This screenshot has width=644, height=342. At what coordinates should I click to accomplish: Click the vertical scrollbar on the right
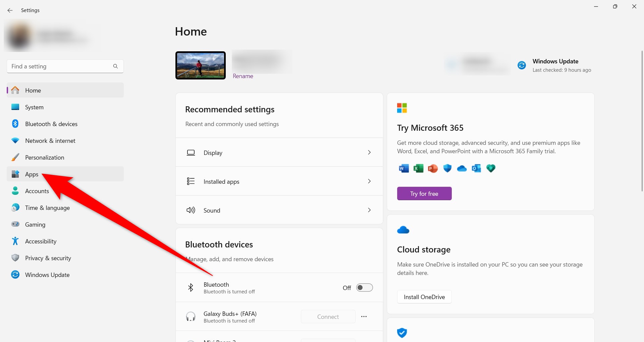(x=642, y=121)
